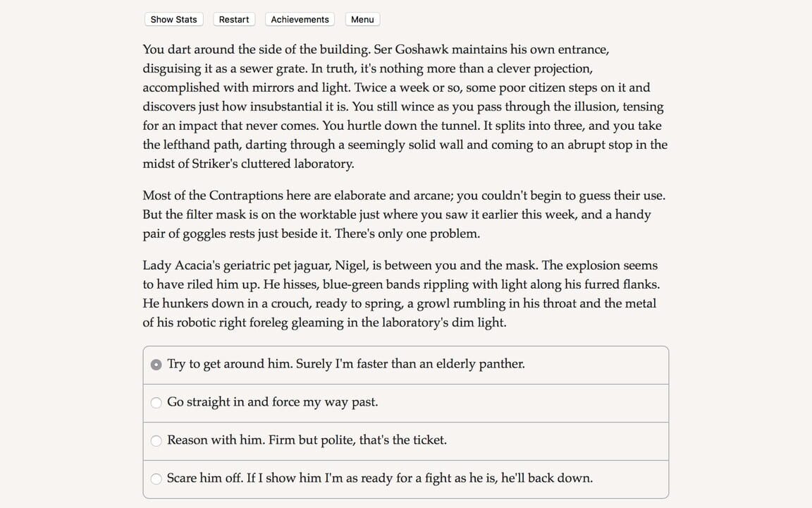Click Menu in the top toolbar

tap(362, 19)
